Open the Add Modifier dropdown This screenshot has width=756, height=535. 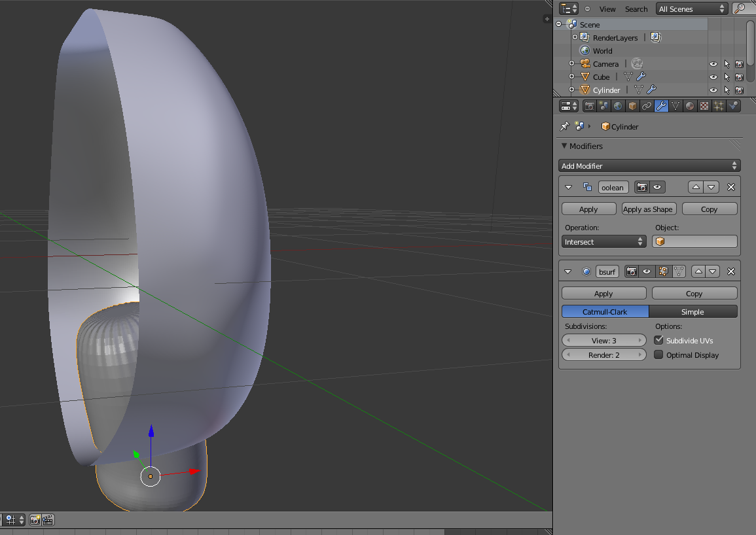[x=649, y=165]
